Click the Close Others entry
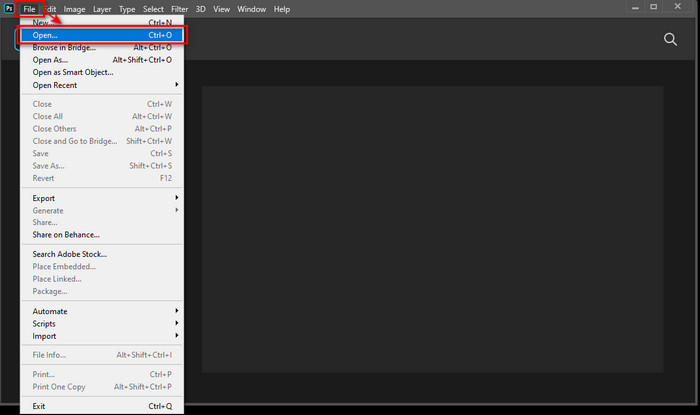Viewport: 700px width, 415px height. click(102, 129)
